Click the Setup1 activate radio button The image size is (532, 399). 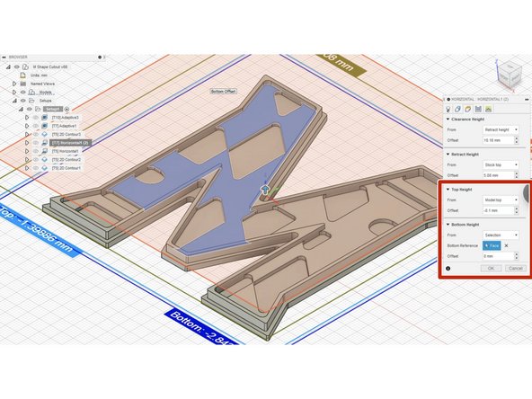[66, 109]
